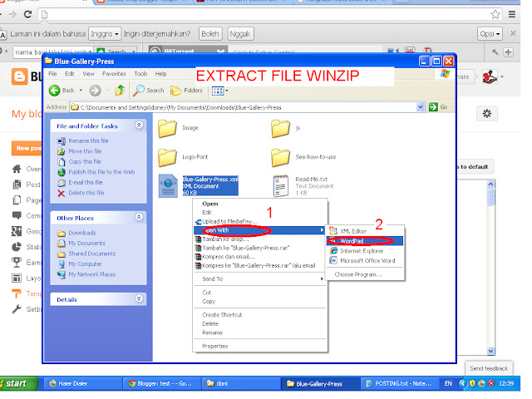Open the js folder
This screenshot has width=532, height=399.
280,128
